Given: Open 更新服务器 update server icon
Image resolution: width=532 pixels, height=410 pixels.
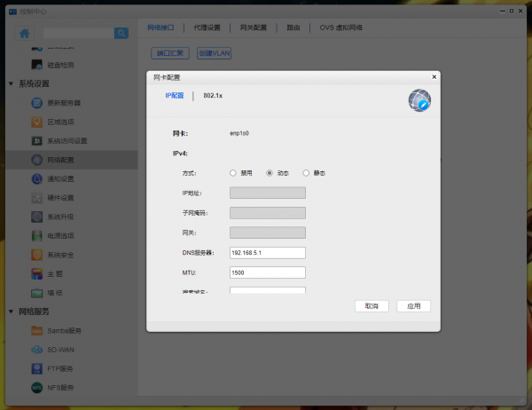Looking at the screenshot, I should [36, 103].
